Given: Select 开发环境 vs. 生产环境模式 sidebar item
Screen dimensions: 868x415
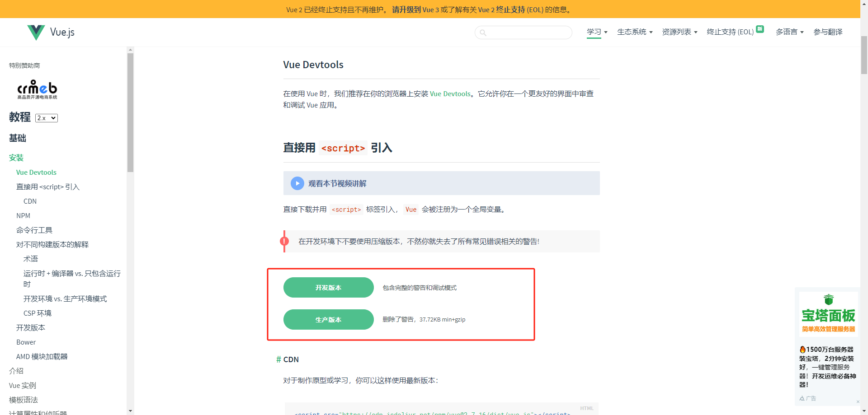Looking at the screenshot, I should 65,299.
